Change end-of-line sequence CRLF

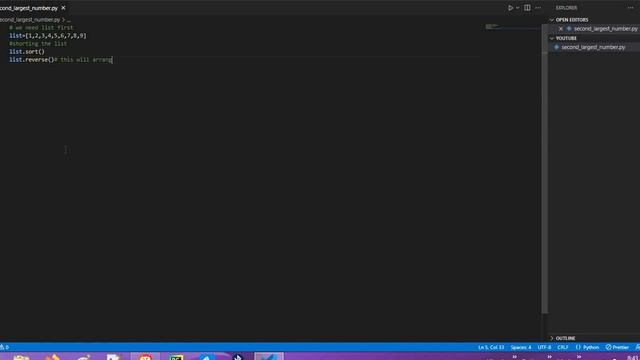563,347
